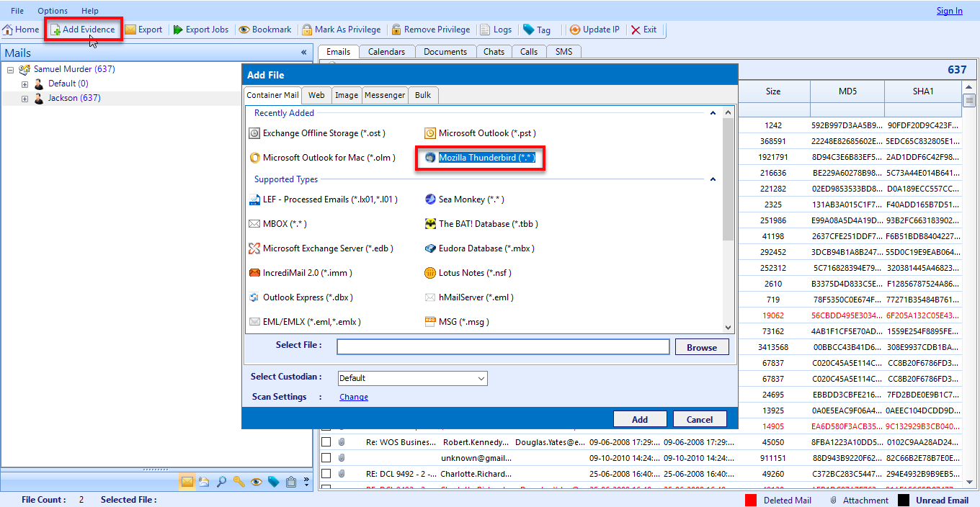Viewport: 980px width, 507px height.
Task: Choose Exchange Offline Storage (*.ost)
Action: click(x=317, y=133)
